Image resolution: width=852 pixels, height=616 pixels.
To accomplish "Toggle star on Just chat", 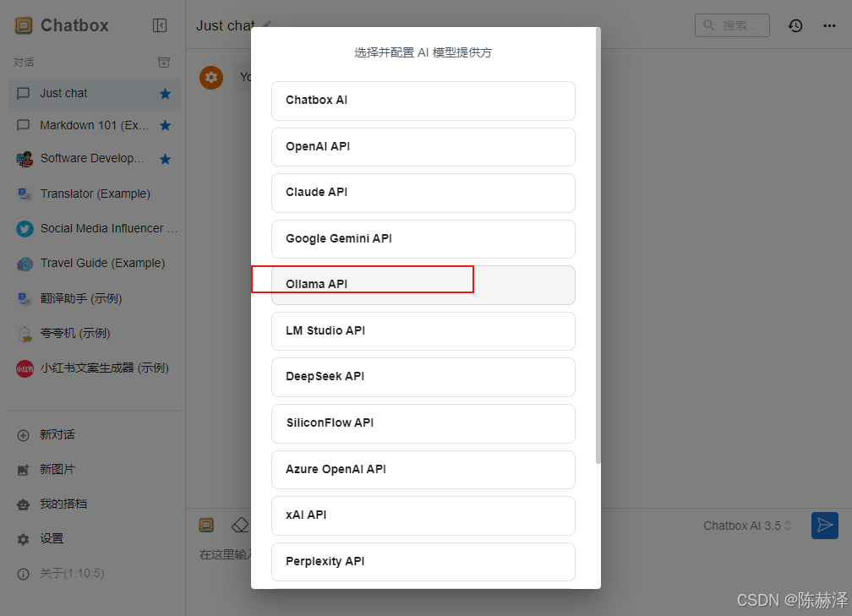I will point(165,94).
